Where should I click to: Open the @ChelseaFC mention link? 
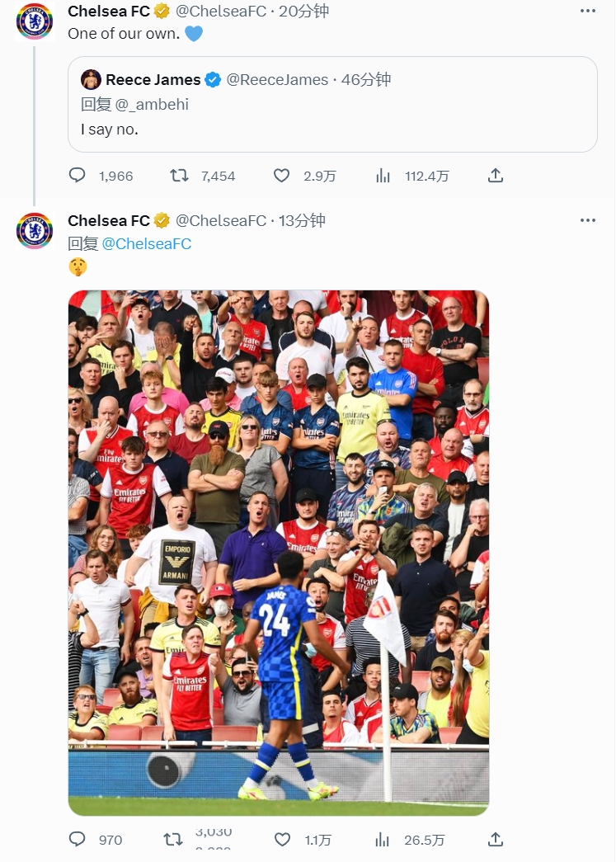click(x=147, y=243)
